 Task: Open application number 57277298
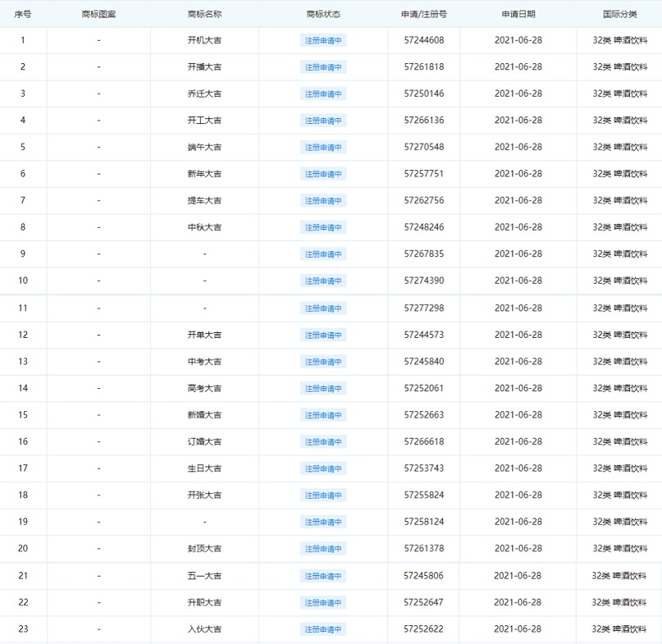pos(424,308)
